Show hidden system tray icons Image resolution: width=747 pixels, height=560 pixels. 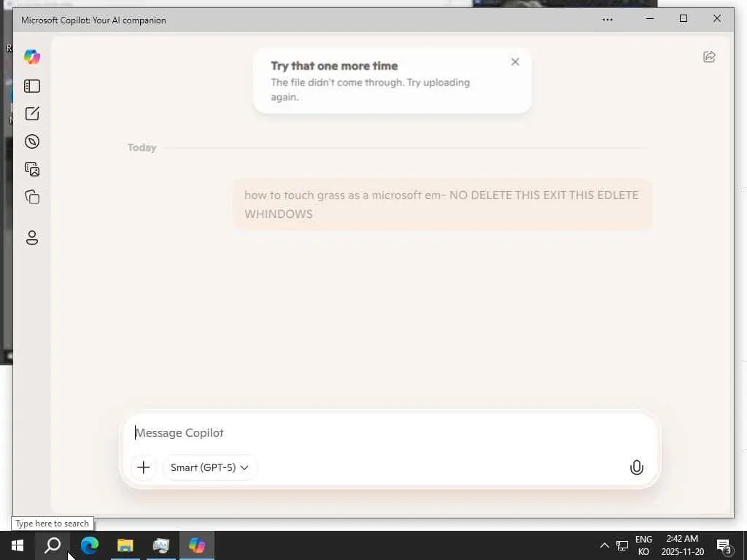tap(604, 545)
